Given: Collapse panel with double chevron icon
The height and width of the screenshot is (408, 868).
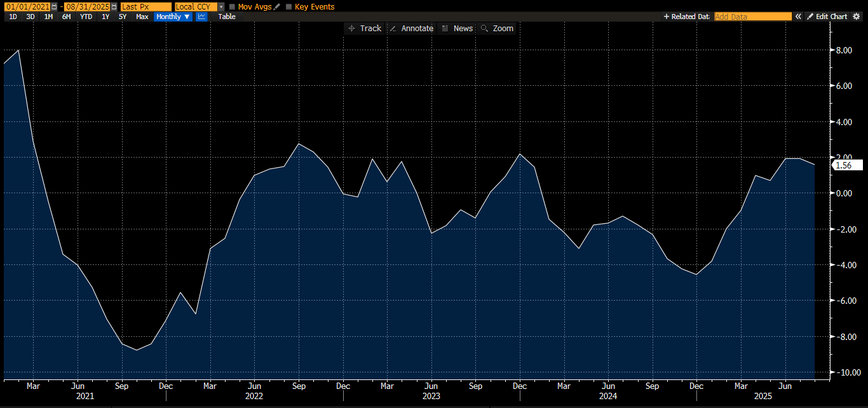Looking at the screenshot, I should 799,17.
